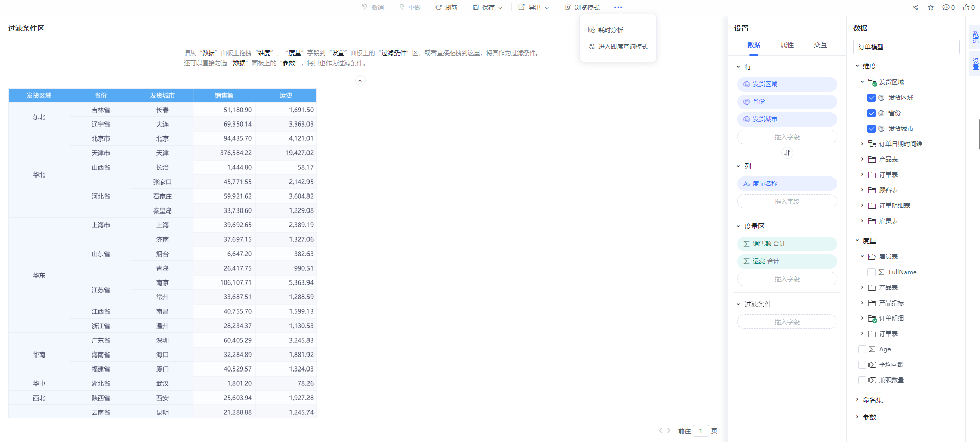Click the 撤销 undo icon
Viewport: 980px width, 442px height.
(365, 7)
